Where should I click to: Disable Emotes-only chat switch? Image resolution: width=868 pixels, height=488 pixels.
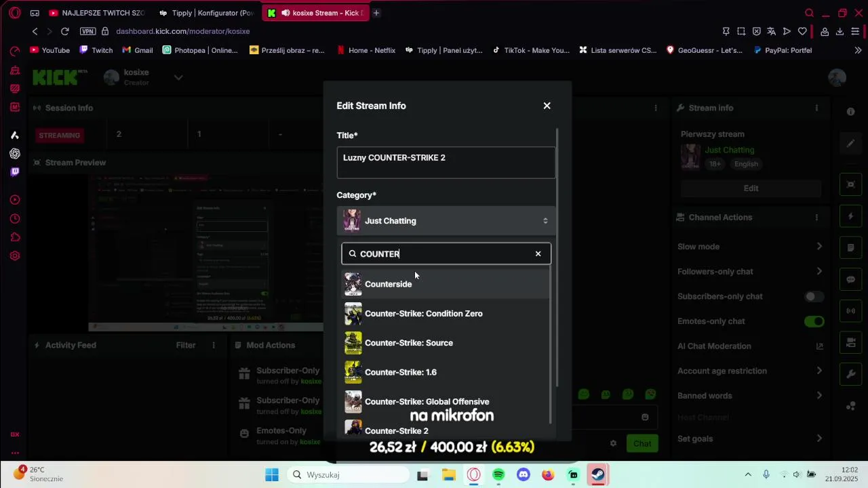pyautogui.click(x=814, y=321)
